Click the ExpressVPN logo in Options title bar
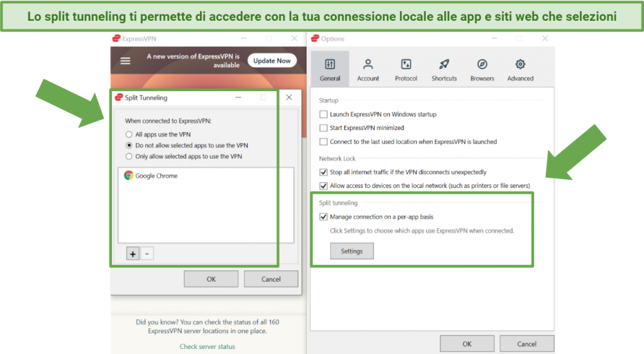The height and width of the screenshot is (354, 644). (x=315, y=38)
